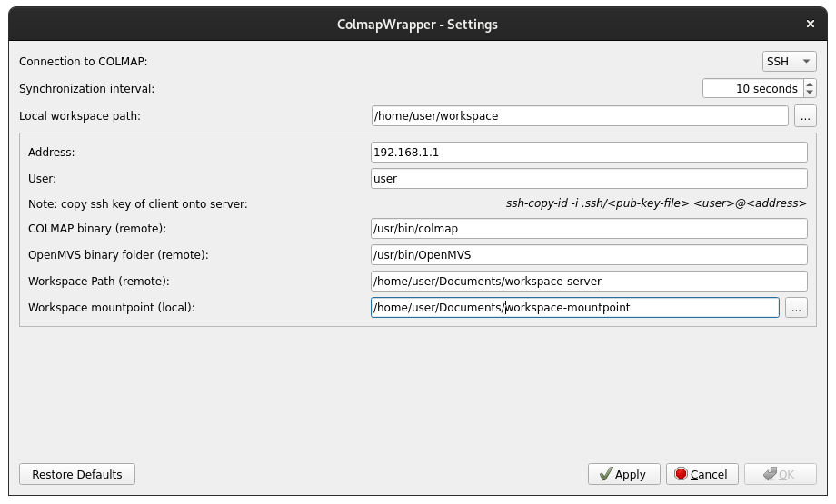Browse for local workspace path

[x=805, y=116]
